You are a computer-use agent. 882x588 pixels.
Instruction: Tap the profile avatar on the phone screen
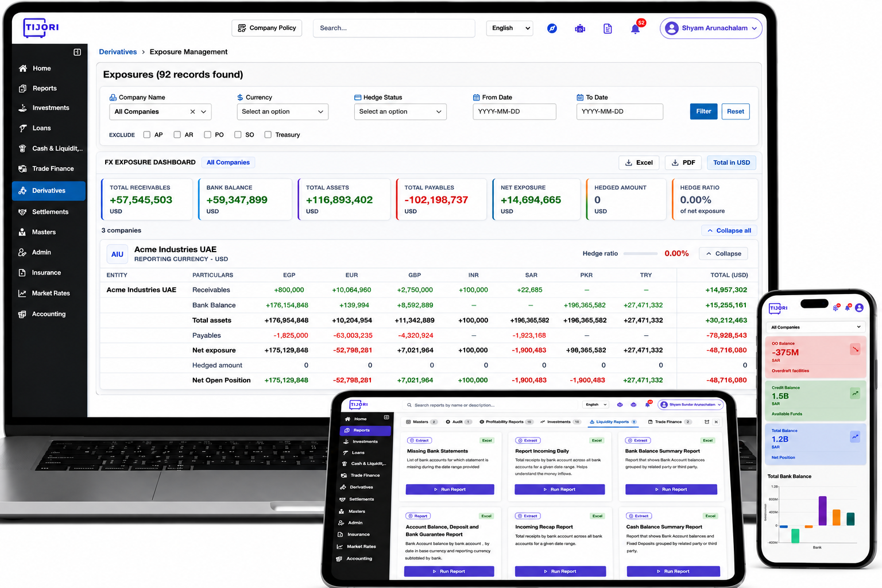859,308
